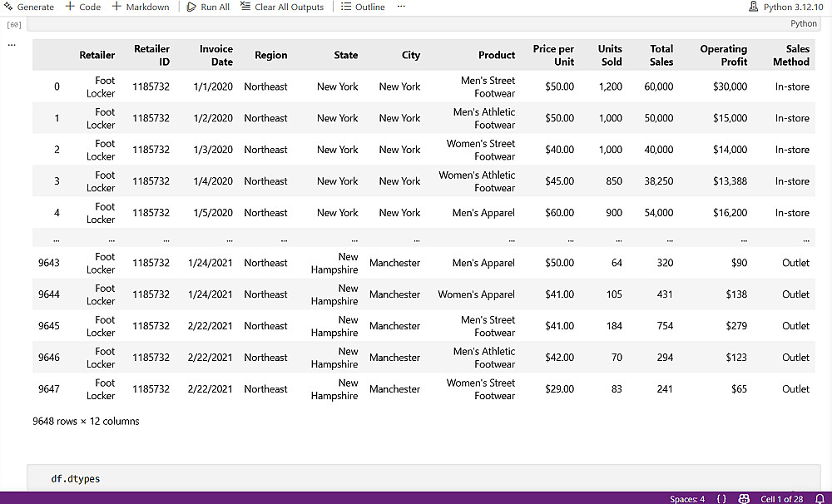Click the kernel server icon beside Python 3.12.10
Screen dimensions: 832x504
tap(753, 7)
